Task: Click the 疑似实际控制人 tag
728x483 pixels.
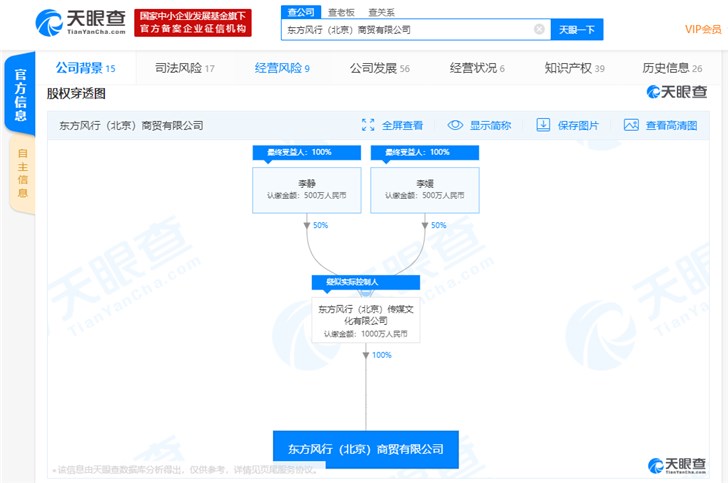Action: pyautogui.click(x=366, y=282)
